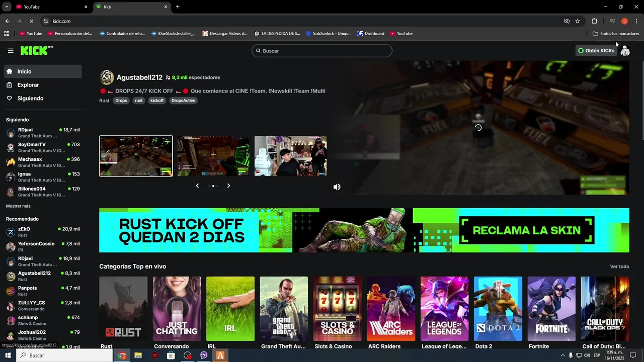644x362 pixels.
Task: Click the Chrome profile 'd' avatar
Action: click(x=624, y=21)
